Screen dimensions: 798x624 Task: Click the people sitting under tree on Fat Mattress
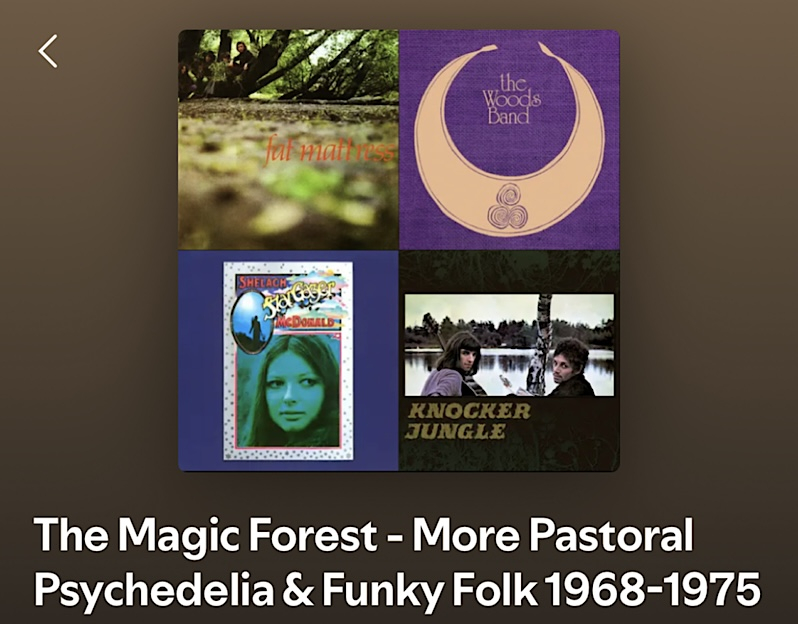click(x=219, y=71)
